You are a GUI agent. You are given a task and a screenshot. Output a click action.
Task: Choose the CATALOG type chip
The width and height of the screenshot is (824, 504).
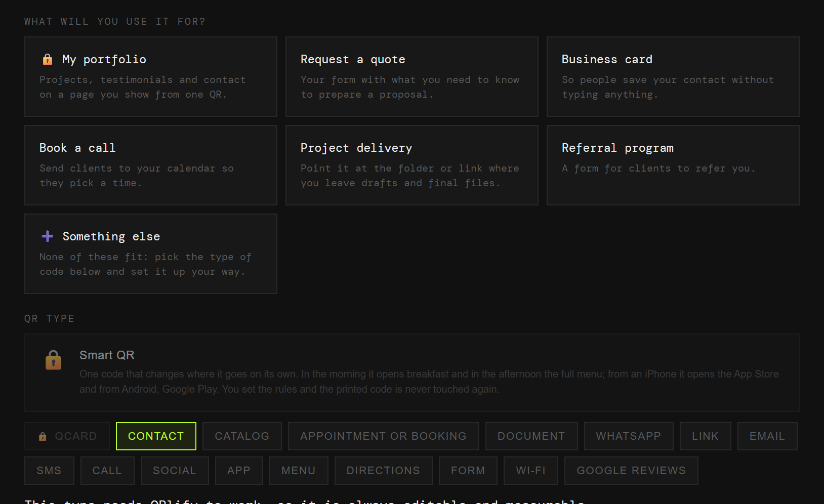point(242,436)
